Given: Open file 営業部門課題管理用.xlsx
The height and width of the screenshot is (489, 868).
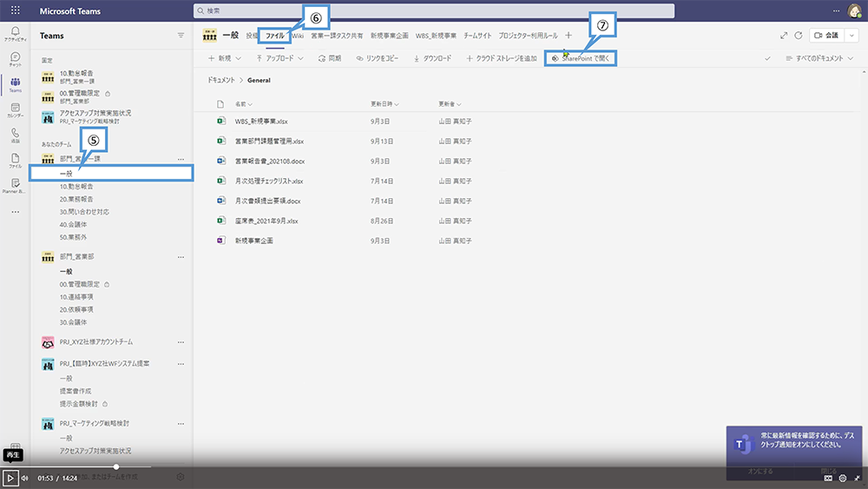Looking at the screenshot, I should [x=269, y=142].
